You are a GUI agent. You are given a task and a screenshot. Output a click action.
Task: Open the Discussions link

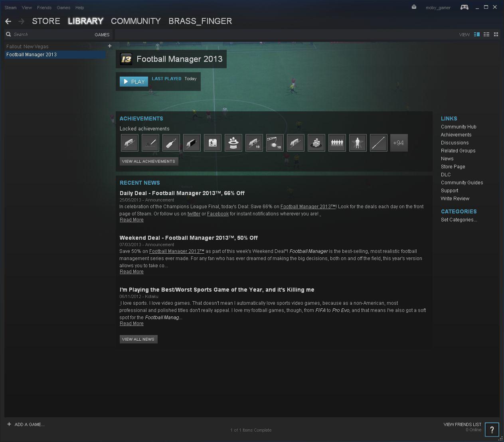coord(455,143)
